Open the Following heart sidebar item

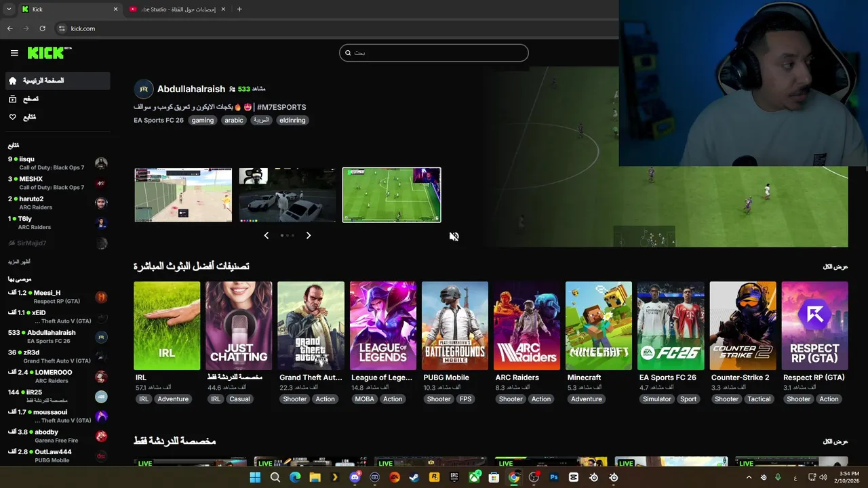(57, 117)
